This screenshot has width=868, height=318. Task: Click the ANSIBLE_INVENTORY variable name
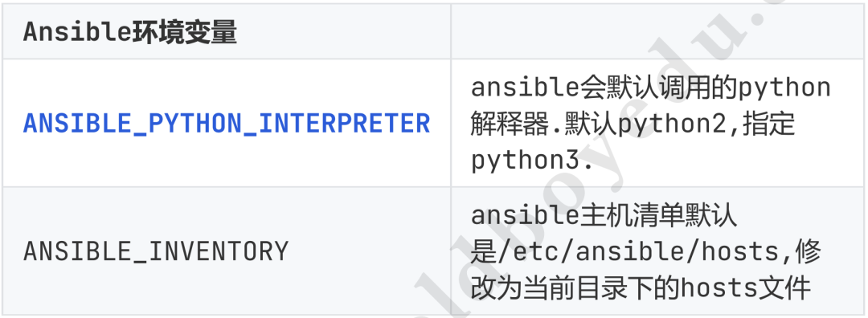(x=156, y=251)
